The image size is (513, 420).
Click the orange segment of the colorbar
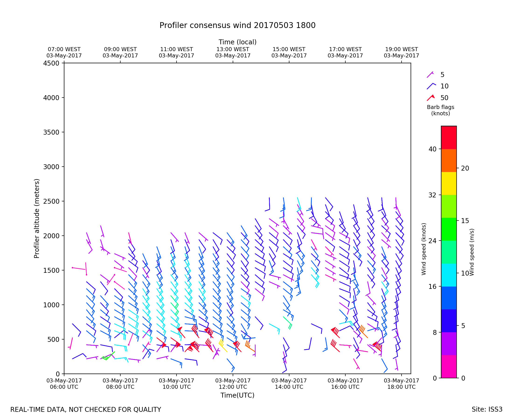449,160
